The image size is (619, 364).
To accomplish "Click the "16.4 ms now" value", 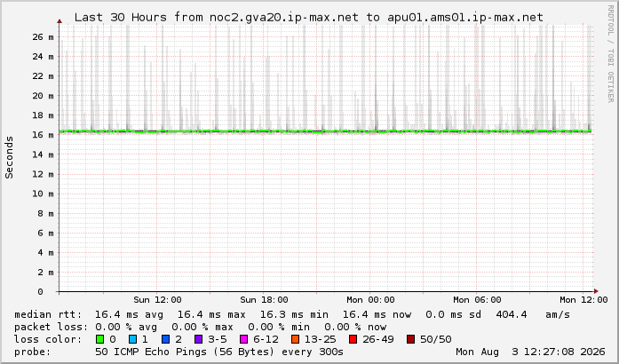I will point(377,314).
